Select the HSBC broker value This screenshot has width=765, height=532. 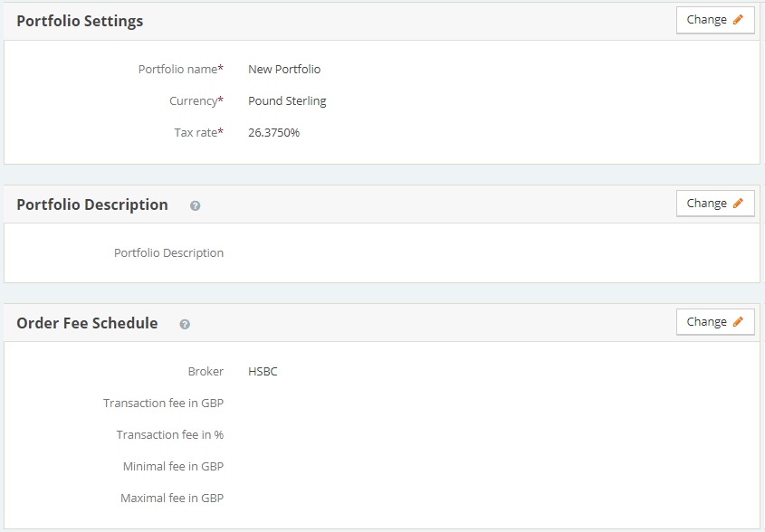coord(263,371)
